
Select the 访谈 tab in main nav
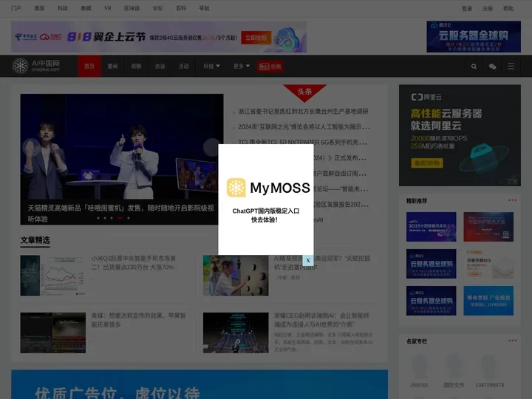[x=160, y=66]
